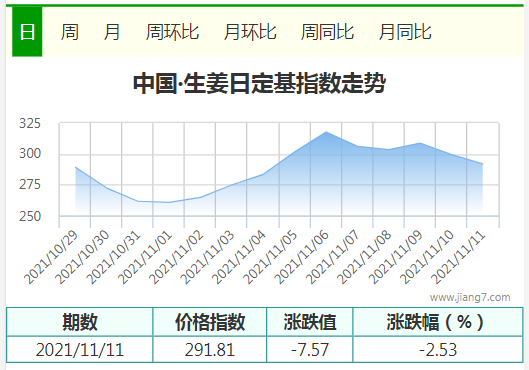Click the table cell 2021/11/11
529x370 pixels.
pyautogui.click(x=80, y=349)
